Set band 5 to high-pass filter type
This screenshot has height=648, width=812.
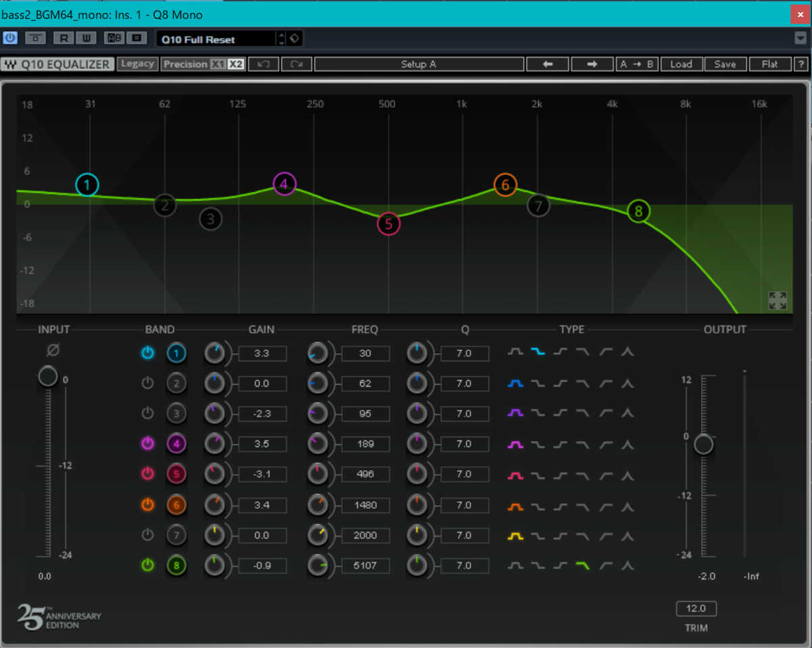(606, 475)
